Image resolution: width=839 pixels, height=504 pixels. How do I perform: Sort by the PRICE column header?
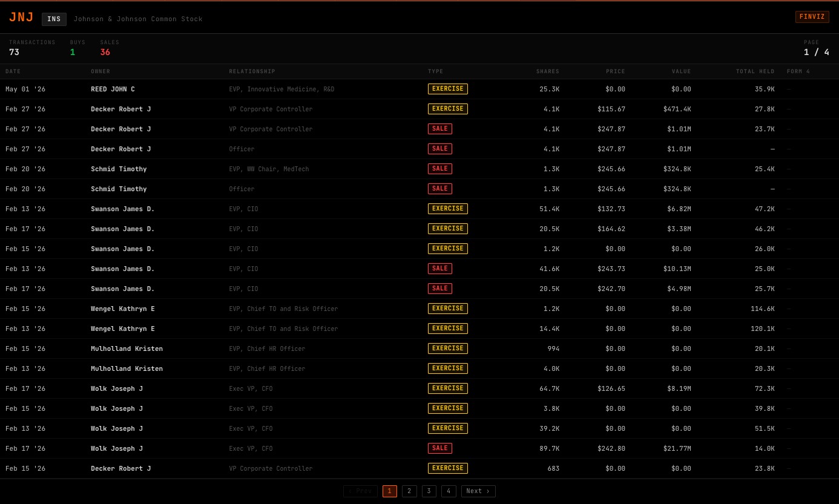pos(616,71)
